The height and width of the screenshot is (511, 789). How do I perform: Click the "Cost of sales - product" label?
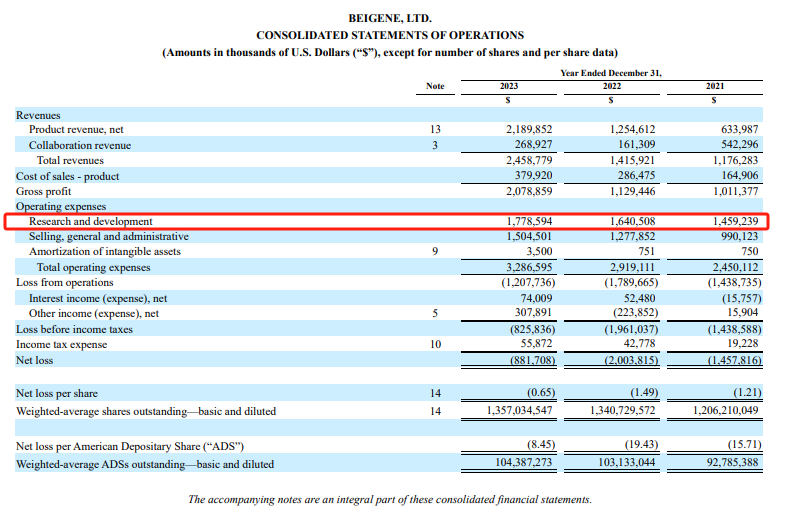tap(67, 177)
